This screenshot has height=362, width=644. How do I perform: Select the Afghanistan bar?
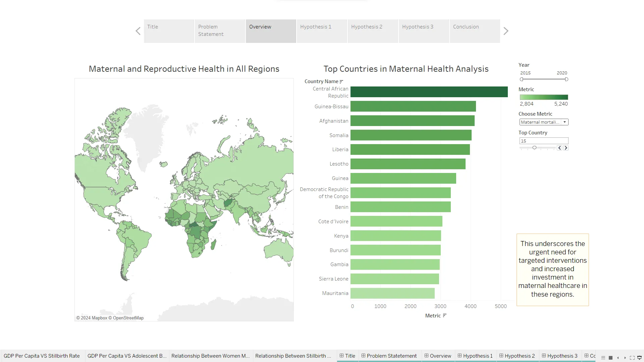click(413, 121)
